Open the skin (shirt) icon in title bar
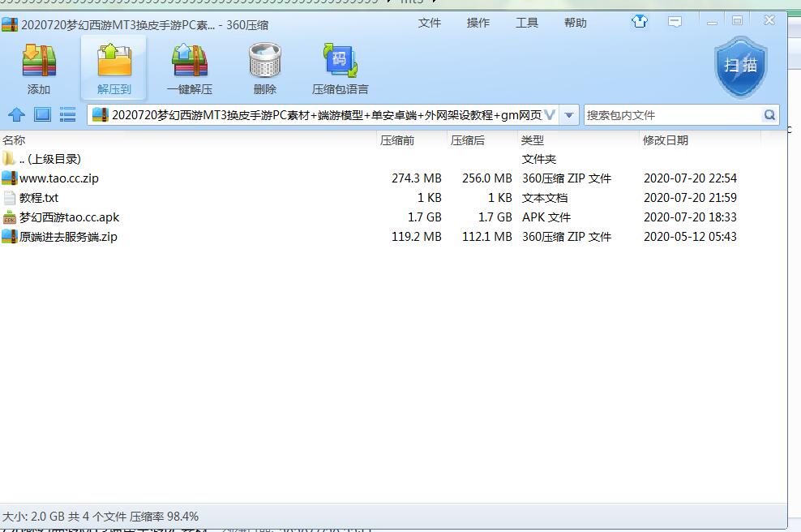The height and width of the screenshot is (532, 801). (640, 22)
